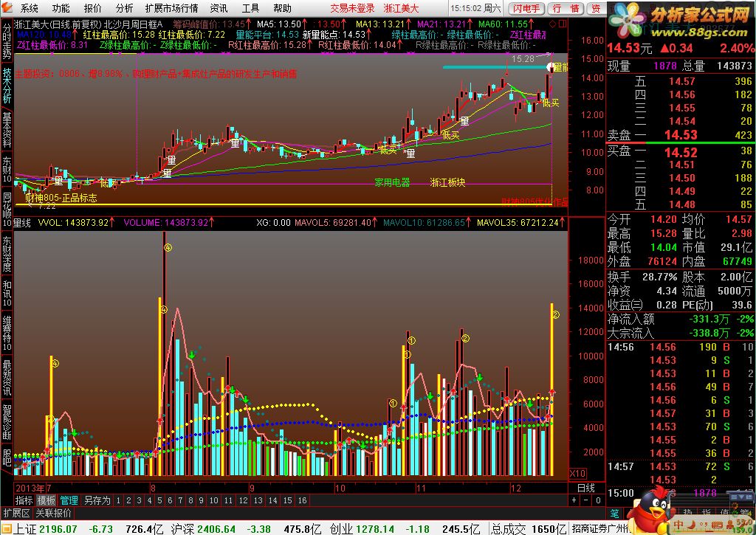This screenshot has width=756, height=535.
Task: Click the month 10 marker on time axis
Action: [340, 488]
